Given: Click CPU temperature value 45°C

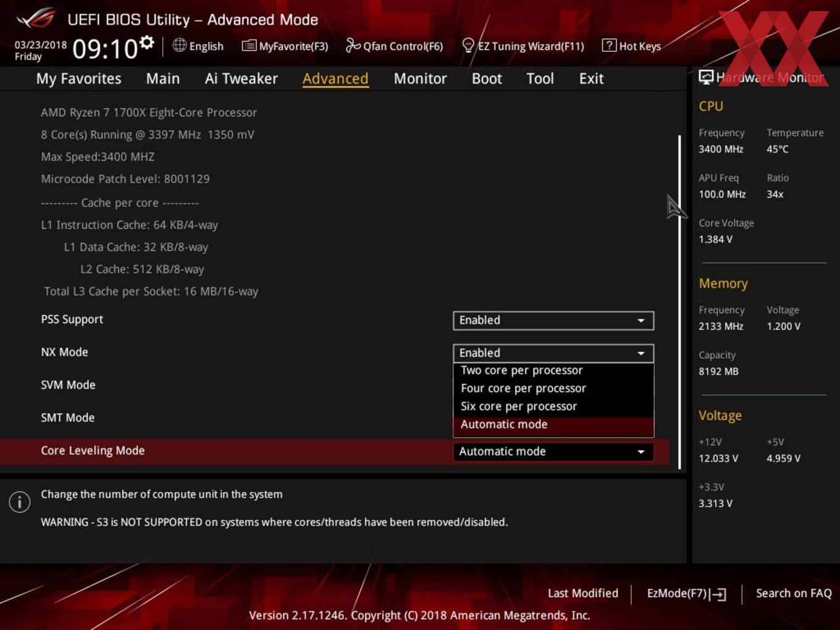Looking at the screenshot, I should [778, 149].
